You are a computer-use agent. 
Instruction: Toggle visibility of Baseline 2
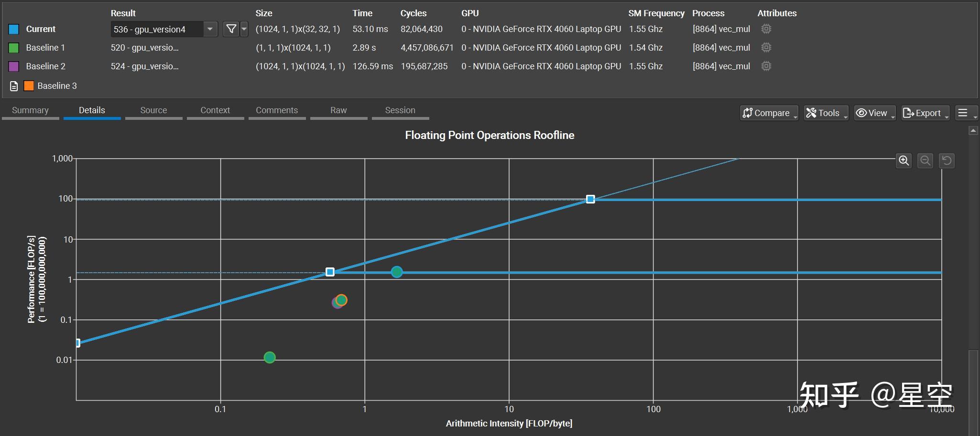(13, 66)
